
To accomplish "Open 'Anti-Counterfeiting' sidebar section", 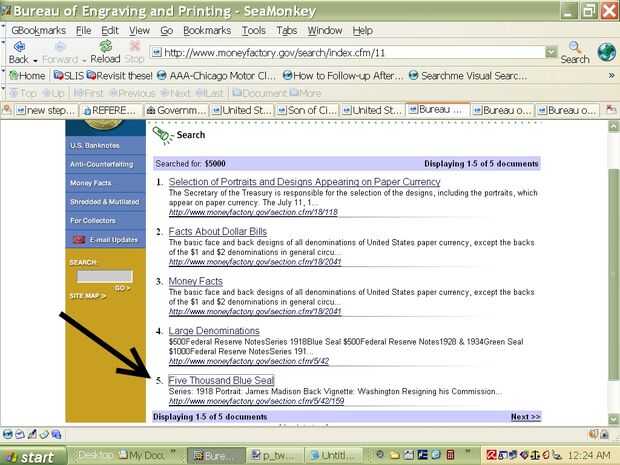I will (x=105, y=164).
